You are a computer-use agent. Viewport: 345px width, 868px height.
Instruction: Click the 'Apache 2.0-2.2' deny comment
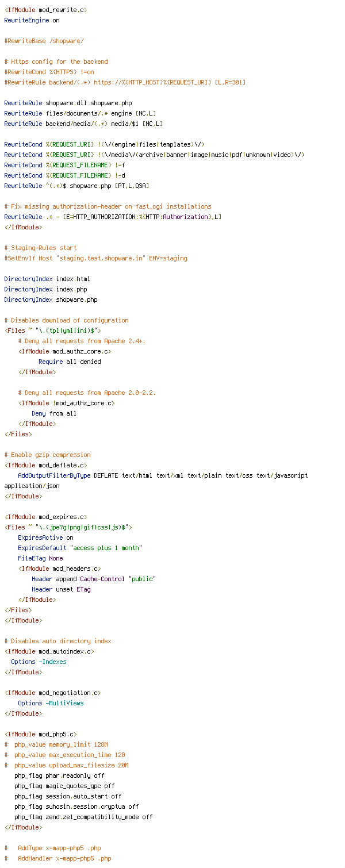pyautogui.click(x=87, y=393)
